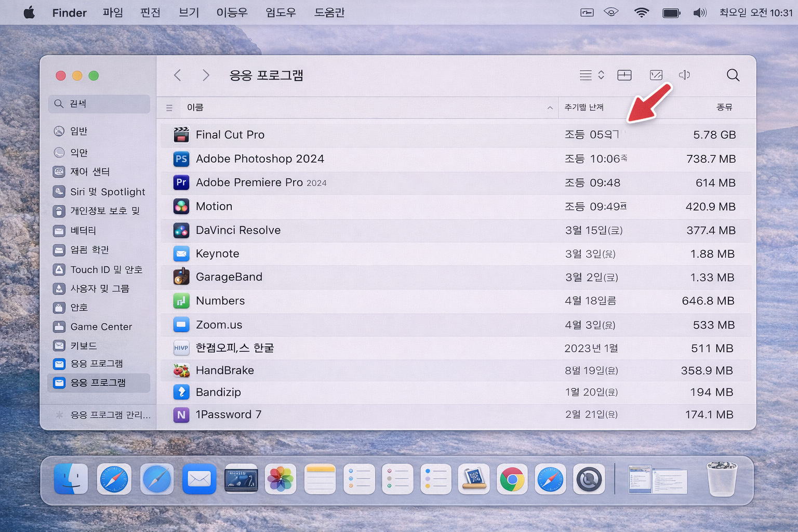798x532 pixels.
Task: Select the Adobe Photoshop 2024 PS icon
Action: (181, 159)
